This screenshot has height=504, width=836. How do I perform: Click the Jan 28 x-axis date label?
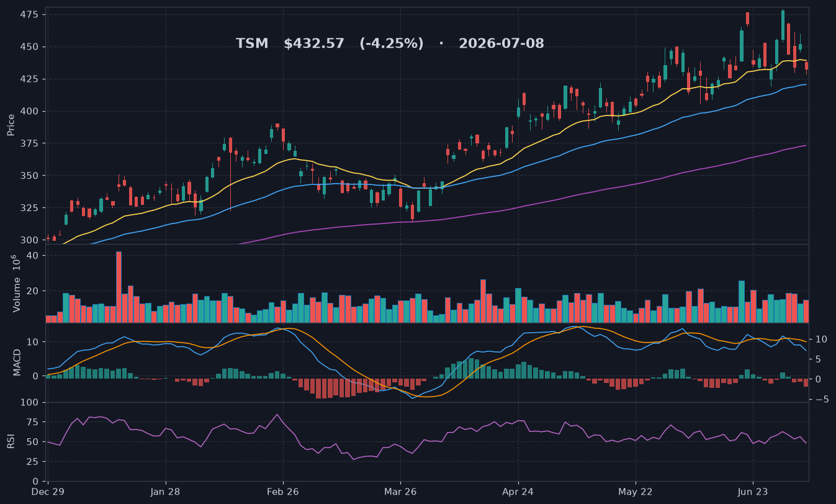click(166, 492)
